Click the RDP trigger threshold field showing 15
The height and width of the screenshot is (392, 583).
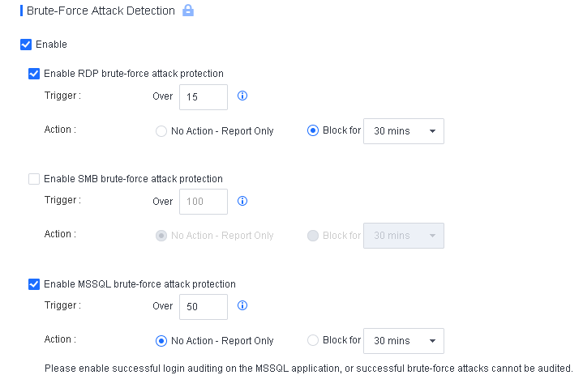pyautogui.click(x=203, y=96)
